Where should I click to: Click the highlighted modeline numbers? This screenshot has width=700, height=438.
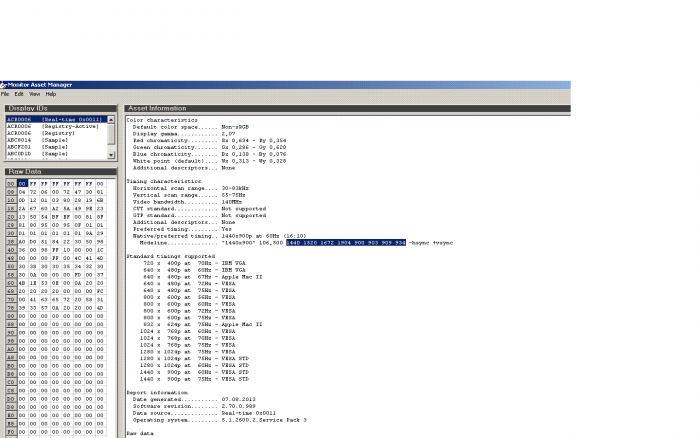tap(346, 243)
